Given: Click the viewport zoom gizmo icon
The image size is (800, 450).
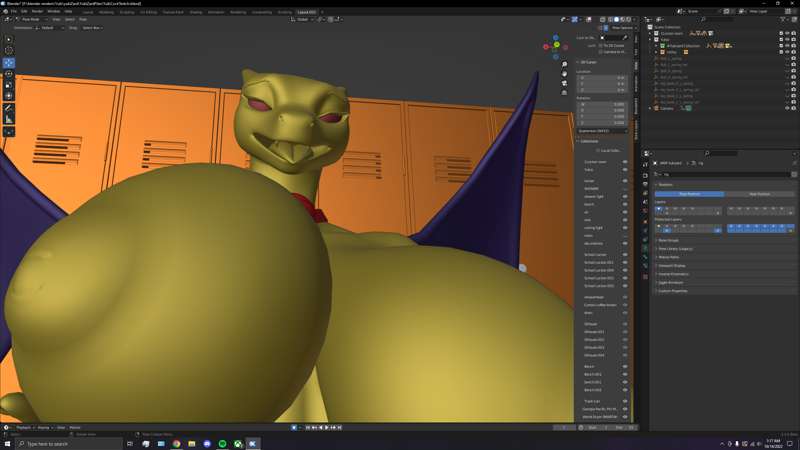Looking at the screenshot, I should point(564,65).
